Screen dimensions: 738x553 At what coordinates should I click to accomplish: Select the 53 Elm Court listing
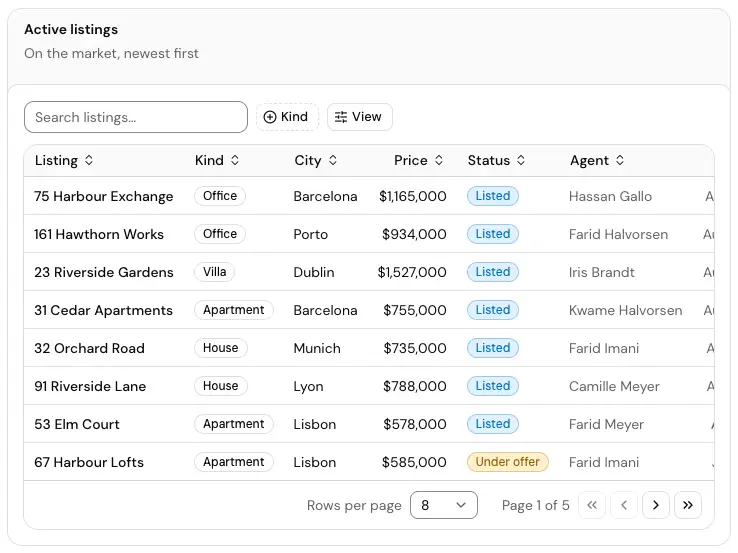[x=77, y=424]
